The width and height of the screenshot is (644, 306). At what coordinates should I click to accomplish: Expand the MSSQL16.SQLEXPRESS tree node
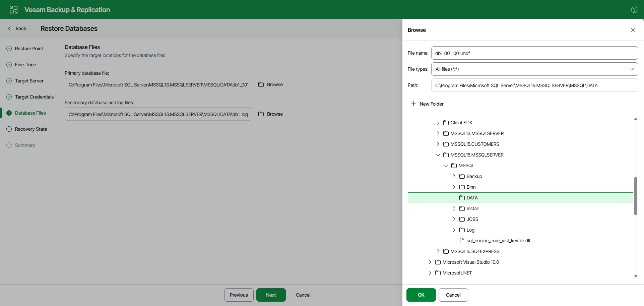438,251
